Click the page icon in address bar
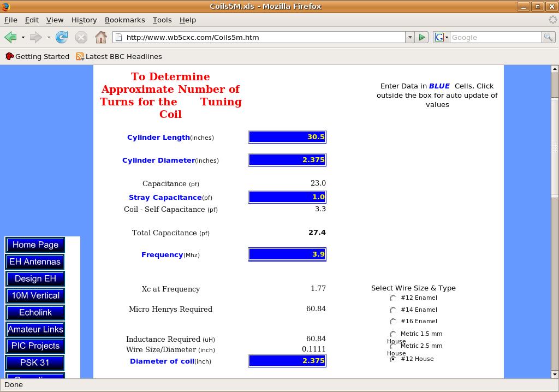This screenshot has height=392, width=559. coord(119,37)
